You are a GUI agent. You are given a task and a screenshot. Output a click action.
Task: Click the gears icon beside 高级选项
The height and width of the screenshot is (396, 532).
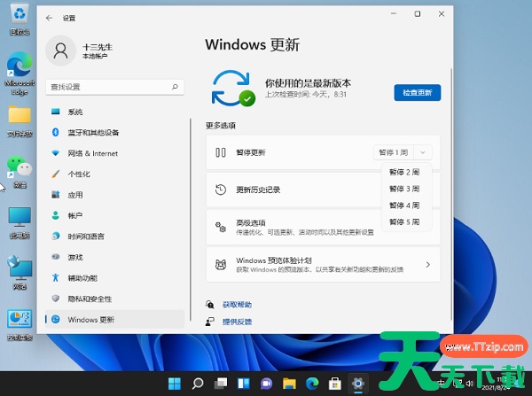[x=221, y=227]
